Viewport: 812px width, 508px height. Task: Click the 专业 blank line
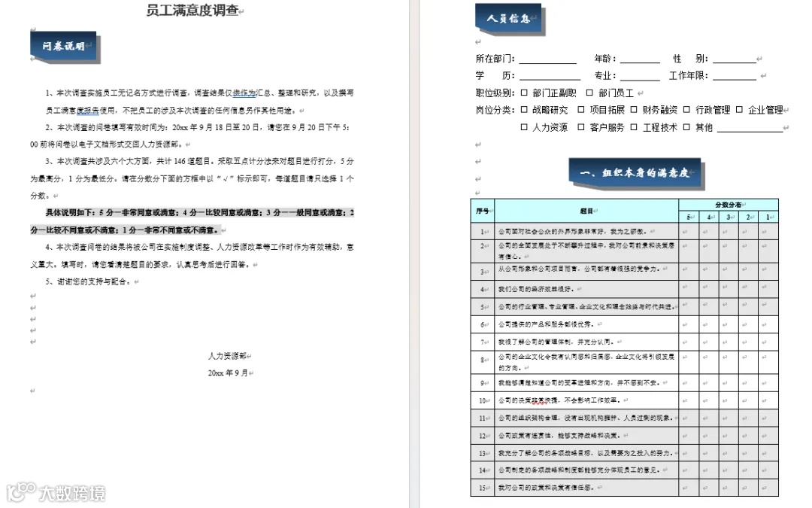coord(640,76)
